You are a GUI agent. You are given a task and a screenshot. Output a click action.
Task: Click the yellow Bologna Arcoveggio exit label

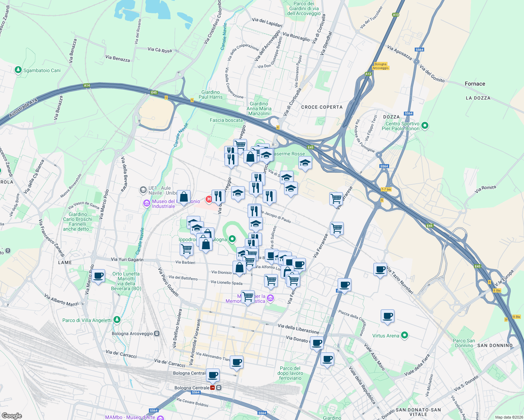380,66
